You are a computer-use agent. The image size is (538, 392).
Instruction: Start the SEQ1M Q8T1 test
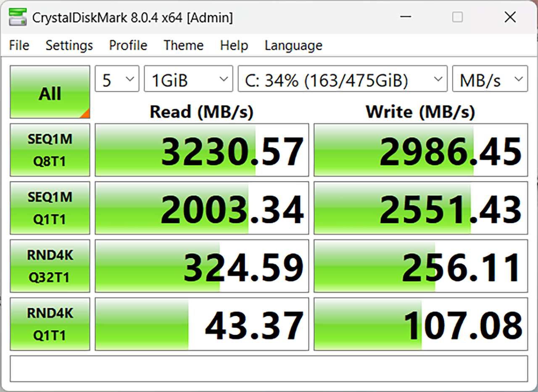50,150
